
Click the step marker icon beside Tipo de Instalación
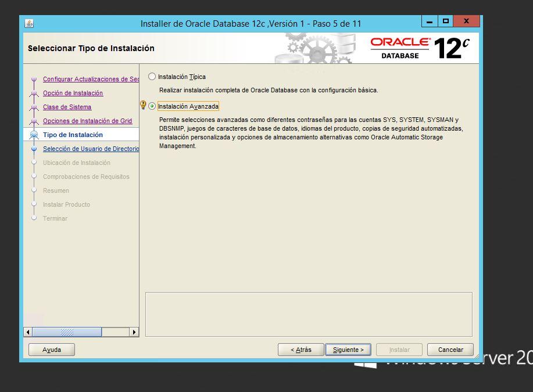point(34,135)
